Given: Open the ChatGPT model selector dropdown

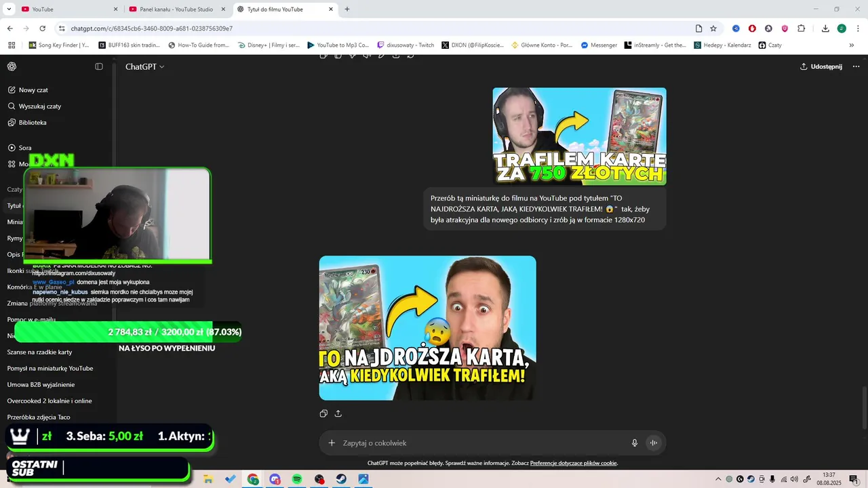Looking at the screenshot, I should tap(144, 66).
